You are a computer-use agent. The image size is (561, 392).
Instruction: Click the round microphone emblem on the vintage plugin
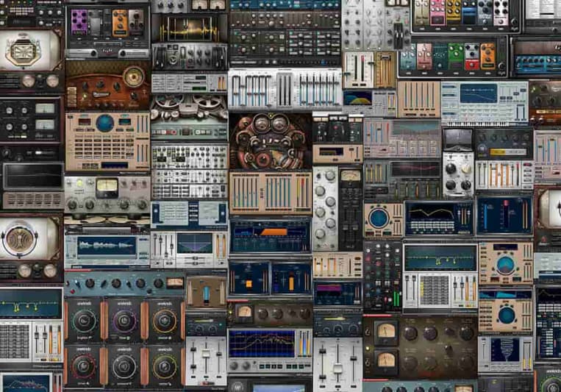point(20,240)
